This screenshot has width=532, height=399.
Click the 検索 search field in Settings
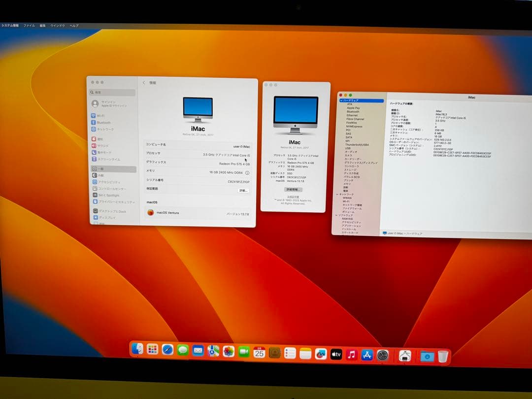pos(112,92)
